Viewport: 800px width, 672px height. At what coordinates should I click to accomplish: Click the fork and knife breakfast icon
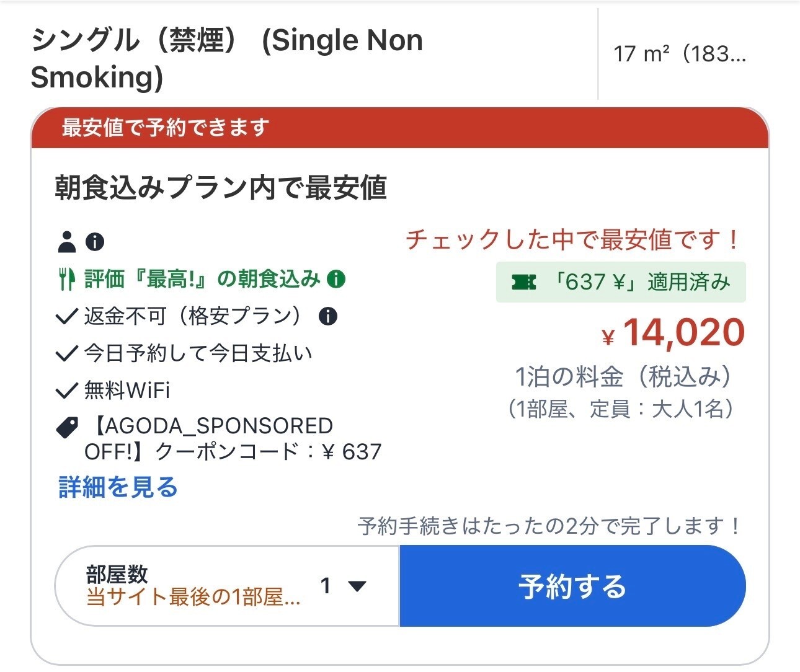coord(67,280)
